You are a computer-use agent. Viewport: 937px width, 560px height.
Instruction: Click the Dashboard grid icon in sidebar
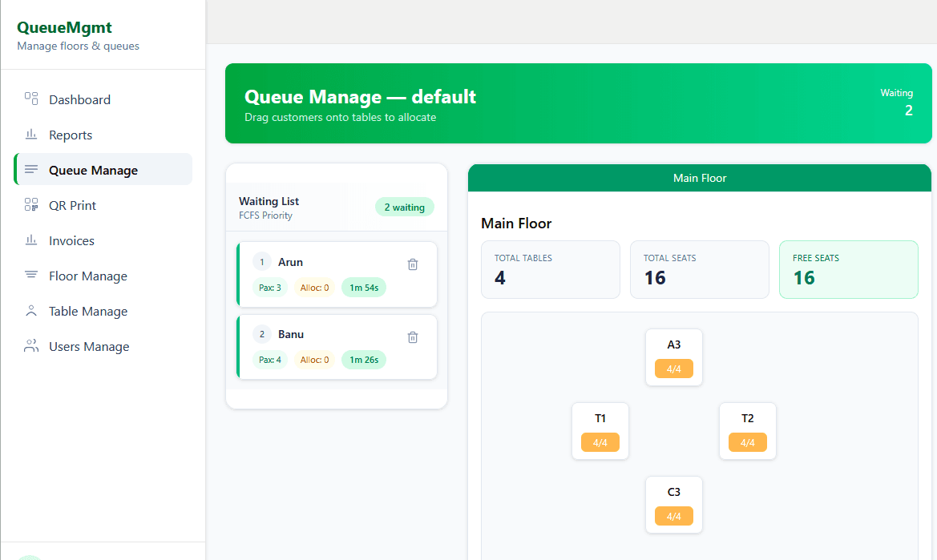coord(31,99)
